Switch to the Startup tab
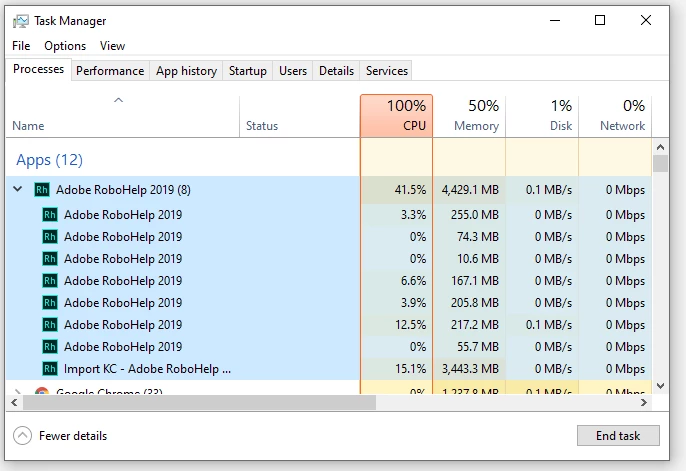This screenshot has height=471, width=686. [x=248, y=71]
